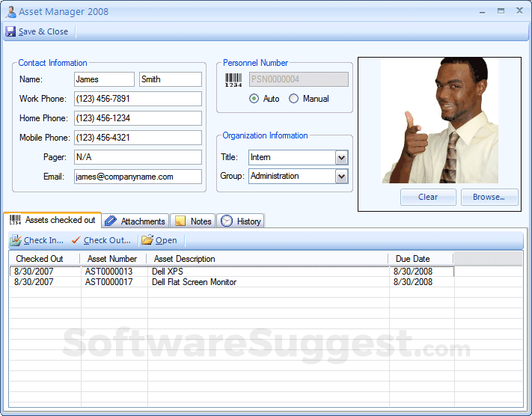The image size is (532, 416).
Task: Maximize the Asset Manager window
Action: coord(501,11)
